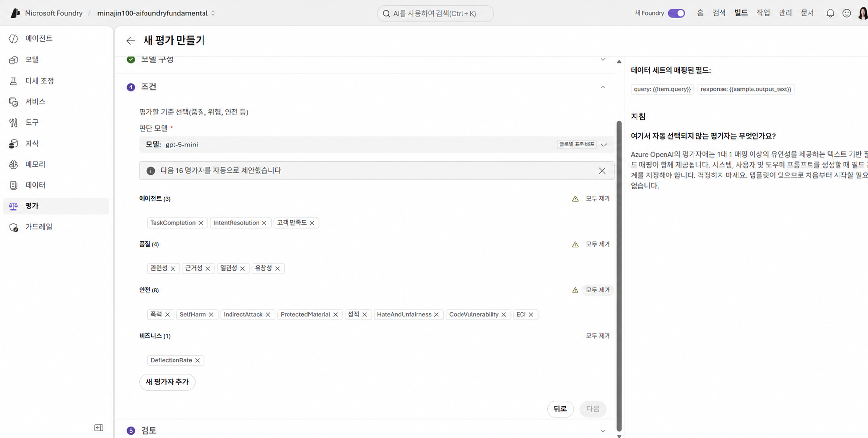This screenshot has height=438, width=868.
Task: Open the 데이터 sidebar item
Action: coord(56,185)
